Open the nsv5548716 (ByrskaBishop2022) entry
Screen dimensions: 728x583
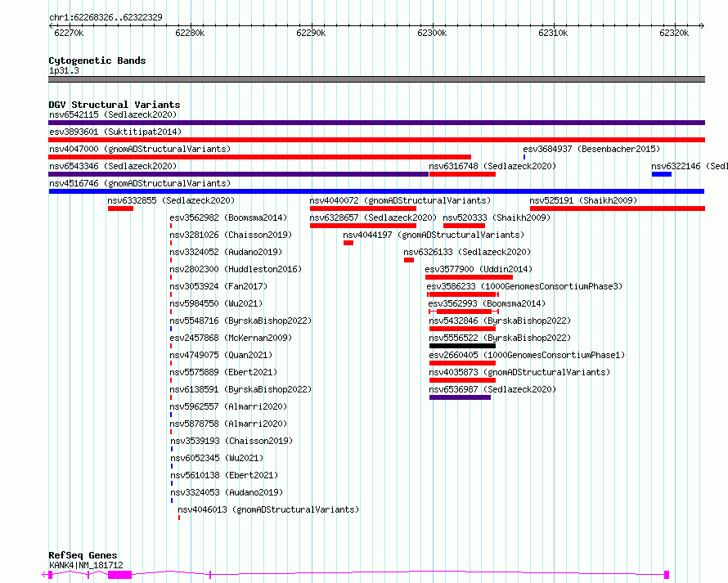[x=240, y=321]
